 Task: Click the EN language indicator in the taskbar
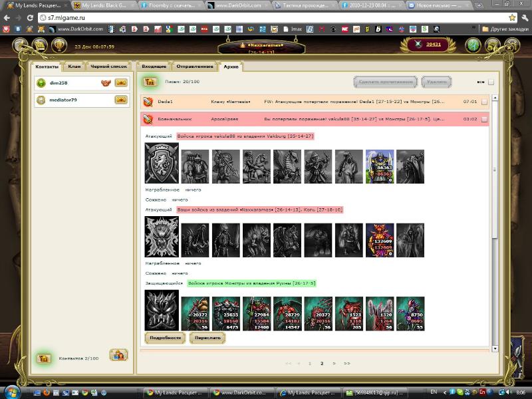[x=434, y=392]
